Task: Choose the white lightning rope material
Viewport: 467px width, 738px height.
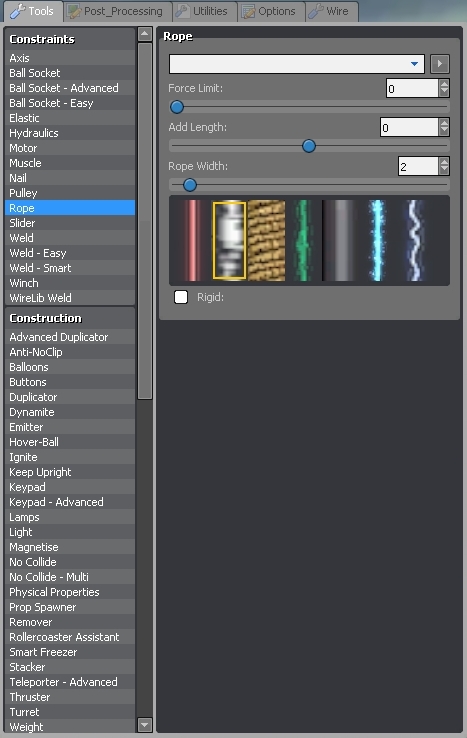Action: click(414, 241)
